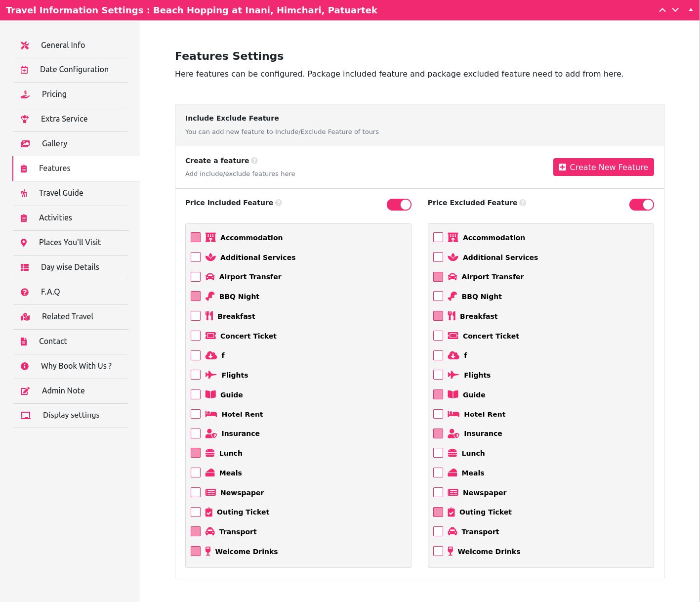The height and width of the screenshot is (602, 700).
Task: Uncheck included Accommodation checkbox
Action: [196, 237]
